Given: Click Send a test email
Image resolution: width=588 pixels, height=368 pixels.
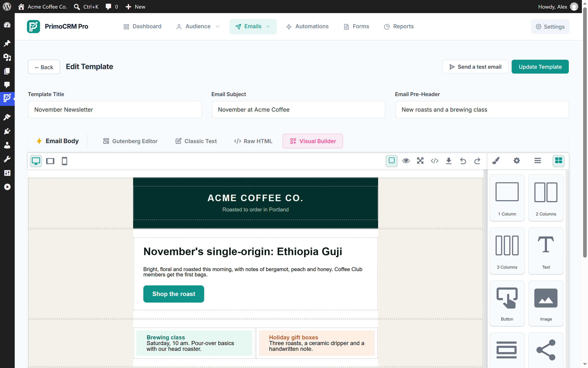Looking at the screenshot, I should (x=475, y=67).
